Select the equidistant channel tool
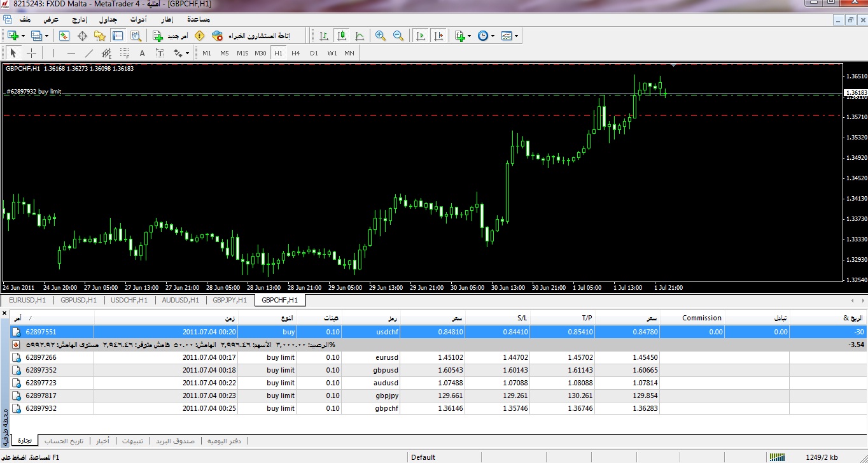Viewport: 868px width, 463px height. pyautogui.click(x=107, y=53)
